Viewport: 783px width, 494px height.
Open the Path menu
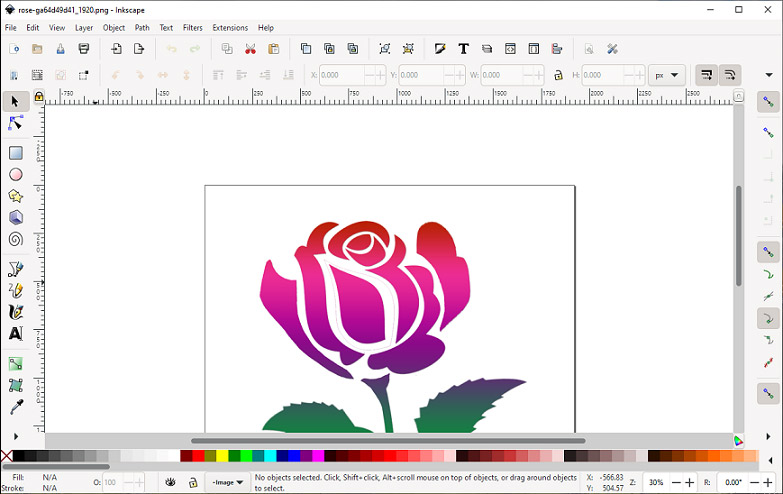142,27
